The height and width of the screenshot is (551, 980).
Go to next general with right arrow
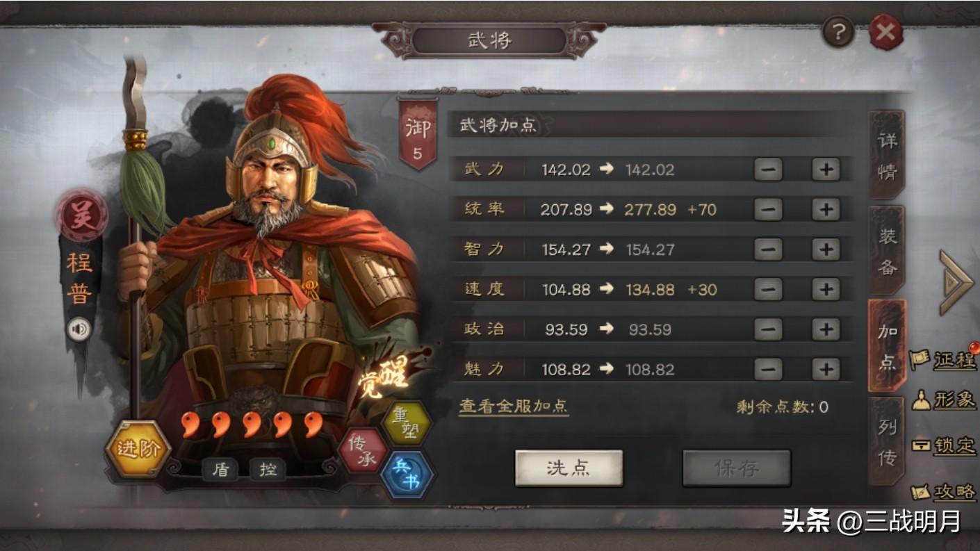[956, 283]
